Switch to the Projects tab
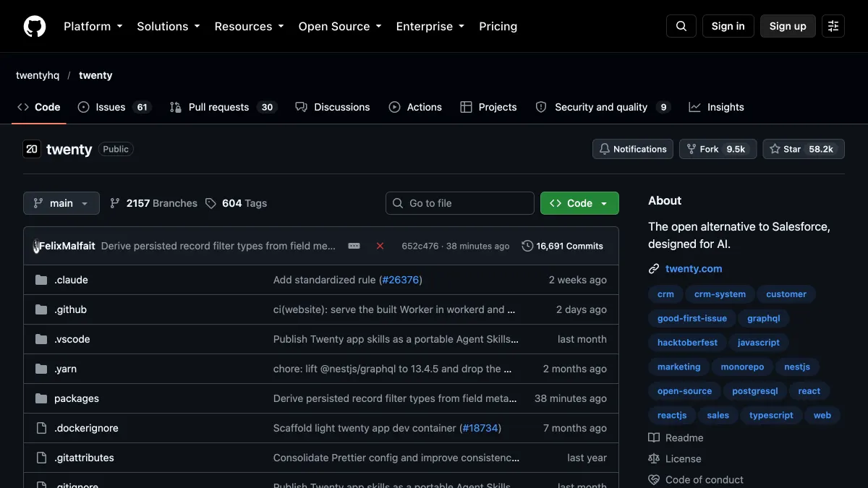This screenshot has height=488, width=868. (488, 107)
